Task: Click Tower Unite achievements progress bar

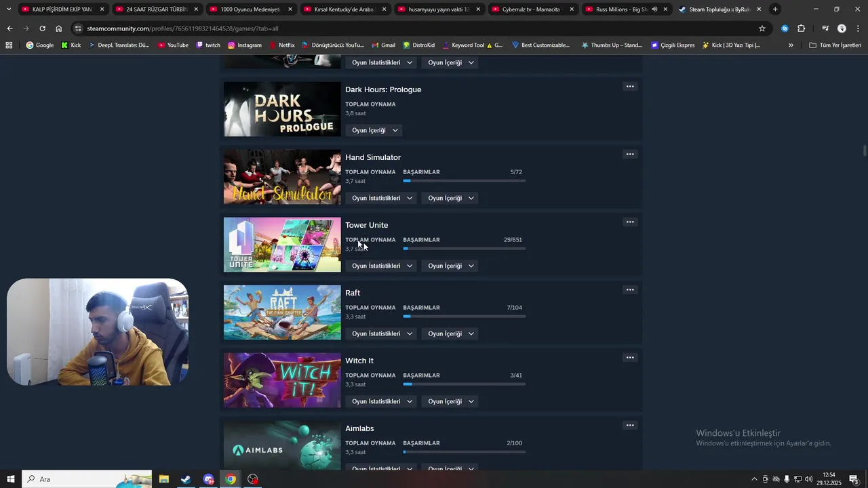Action: pos(465,249)
